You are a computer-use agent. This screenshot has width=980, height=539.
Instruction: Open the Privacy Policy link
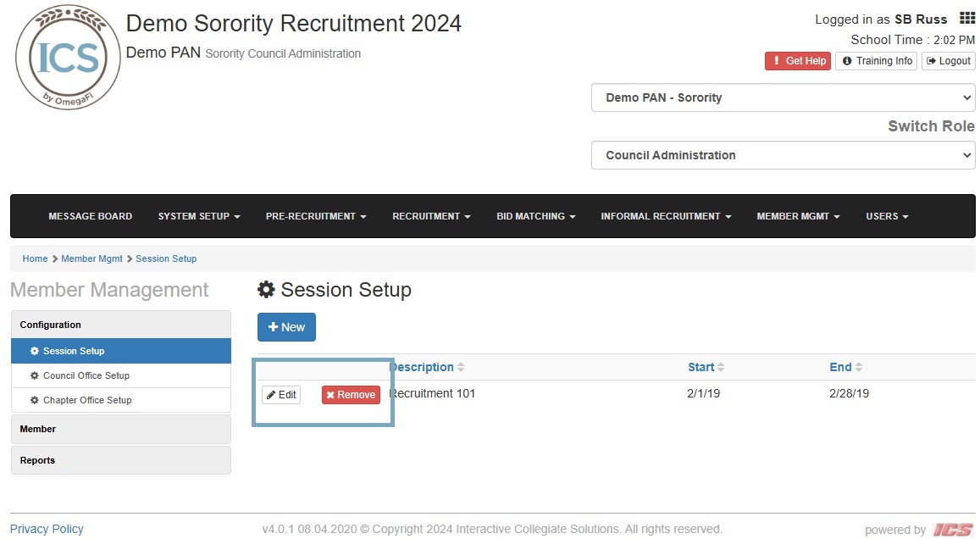[x=47, y=529]
